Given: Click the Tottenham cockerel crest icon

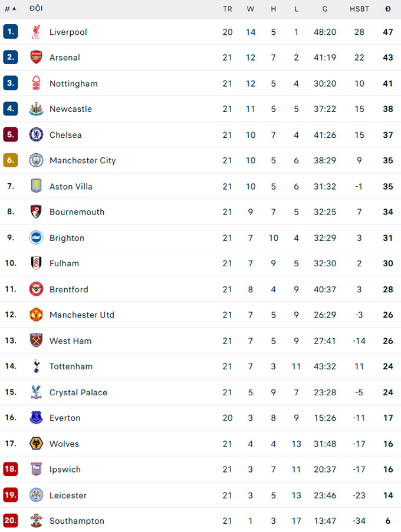Looking at the screenshot, I should click(x=36, y=366).
